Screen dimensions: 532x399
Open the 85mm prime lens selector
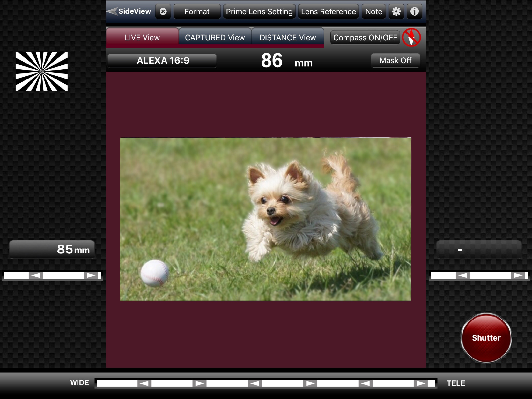52,249
